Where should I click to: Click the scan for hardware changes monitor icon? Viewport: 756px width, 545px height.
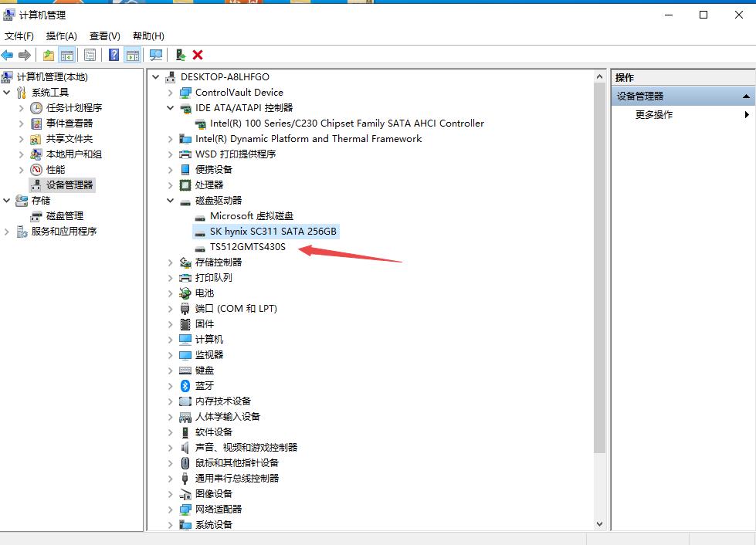pos(156,56)
